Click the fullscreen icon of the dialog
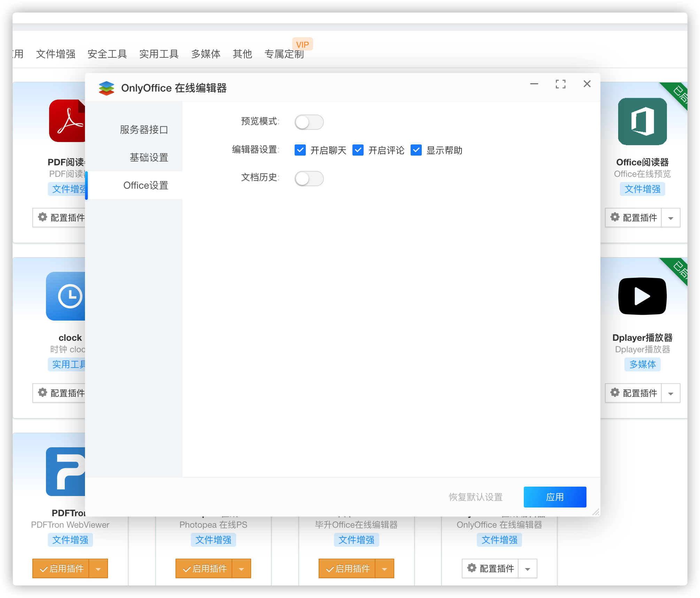Screen dimensions: 700x598 [560, 84]
